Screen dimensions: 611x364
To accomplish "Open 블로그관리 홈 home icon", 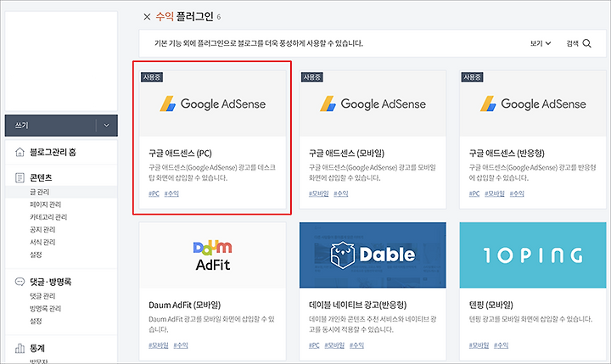I will [20, 152].
